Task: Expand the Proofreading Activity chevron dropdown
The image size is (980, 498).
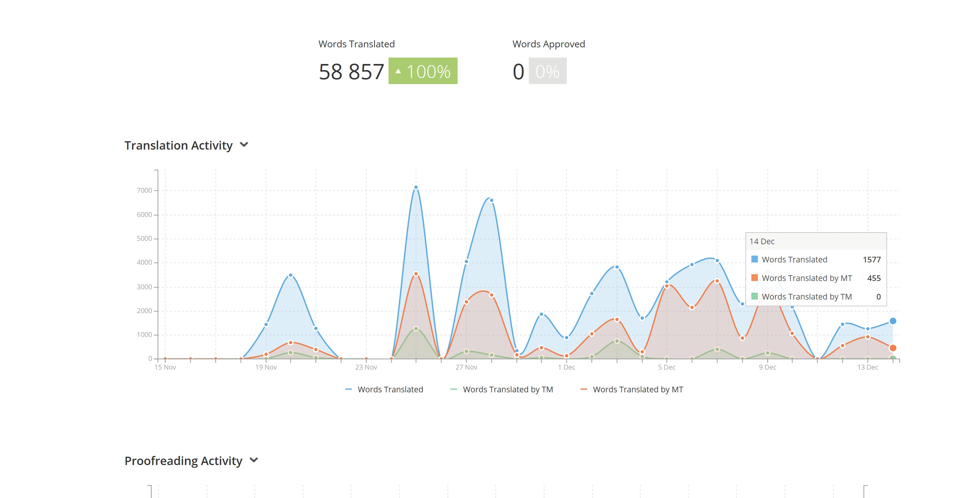Action: tap(254, 460)
